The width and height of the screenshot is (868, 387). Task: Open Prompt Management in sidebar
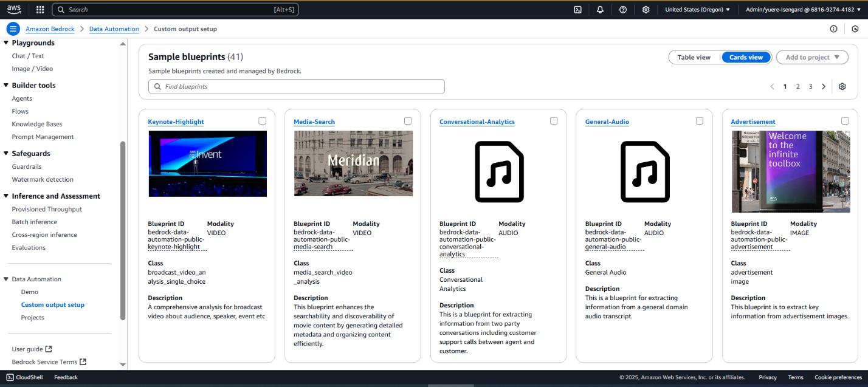[x=43, y=137]
